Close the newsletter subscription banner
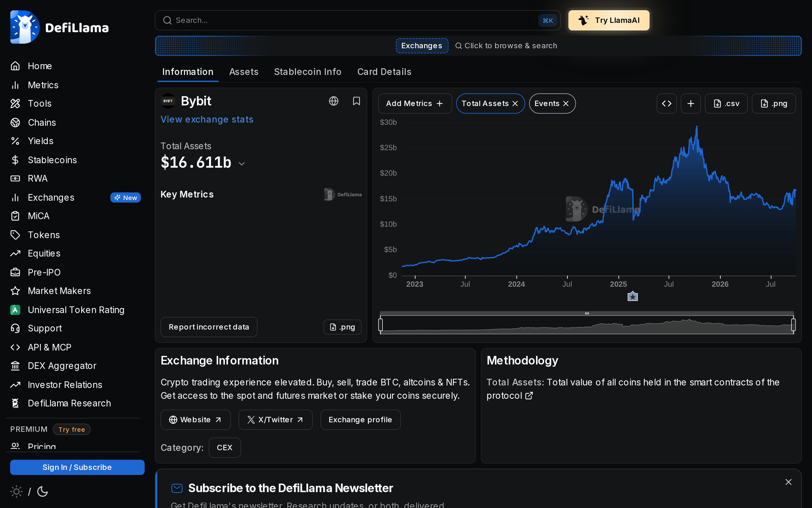The image size is (812, 508). 788,482
